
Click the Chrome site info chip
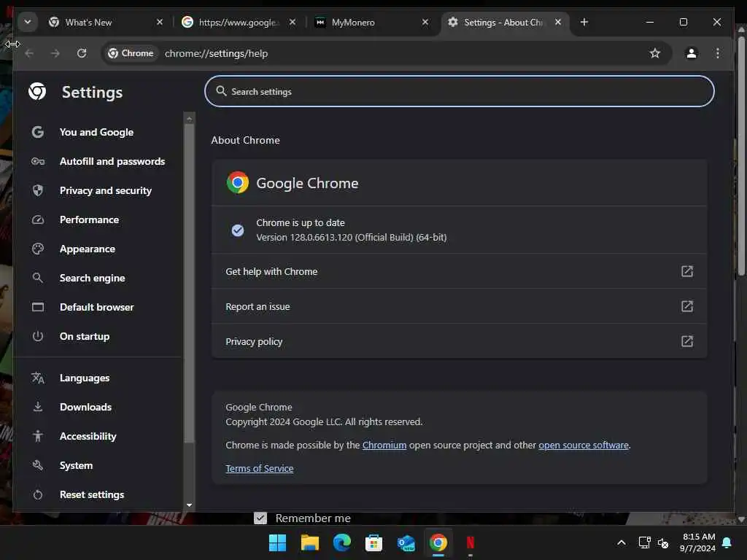(131, 53)
